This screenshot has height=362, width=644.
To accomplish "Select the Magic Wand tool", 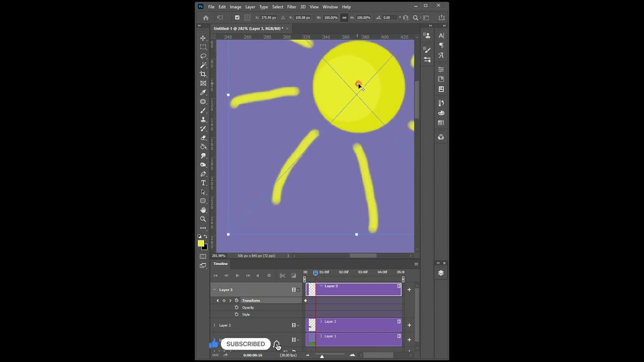I will [203, 65].
